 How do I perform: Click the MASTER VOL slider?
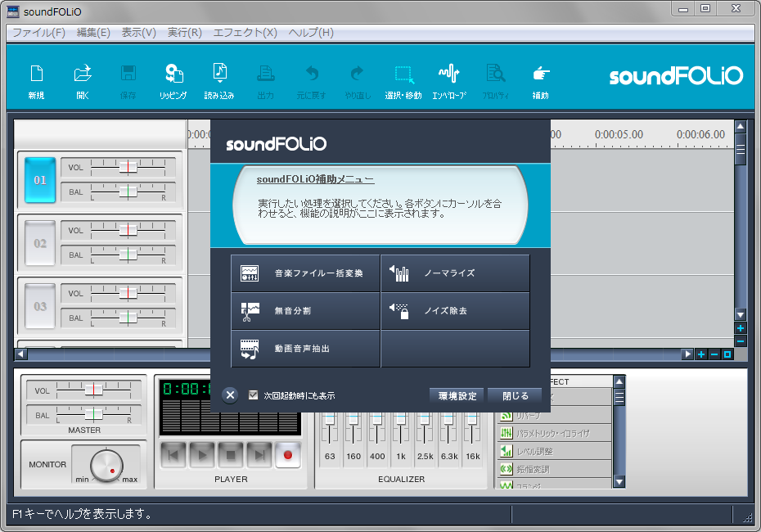pyautogui.click(x=93, y=390)
